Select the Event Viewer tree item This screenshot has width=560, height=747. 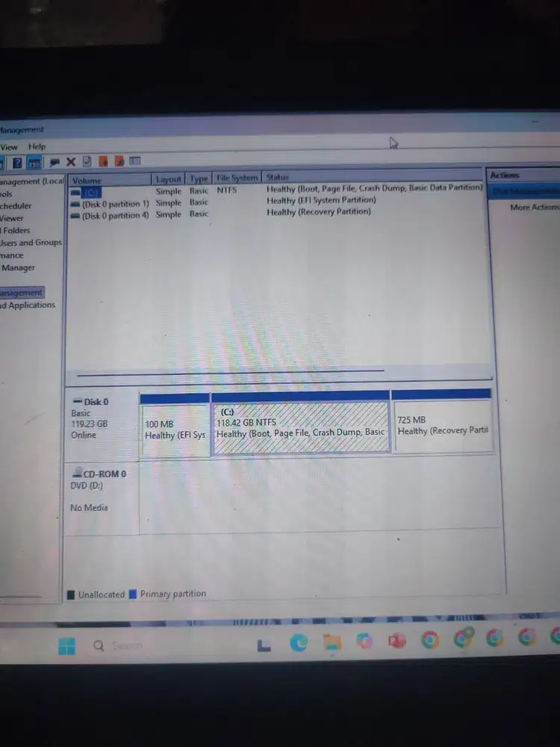[11, 218]
